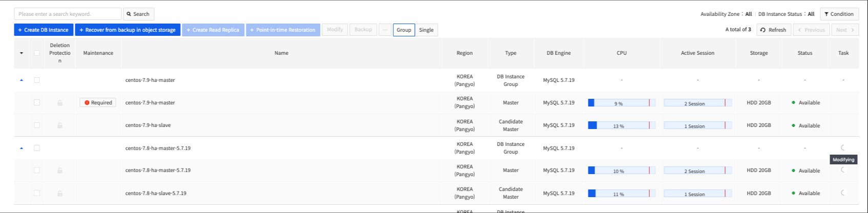Select centos-7.9-ha-slave name cell
Image resolution: width=868 pixels, height=213 pixels.
point(148,125)
